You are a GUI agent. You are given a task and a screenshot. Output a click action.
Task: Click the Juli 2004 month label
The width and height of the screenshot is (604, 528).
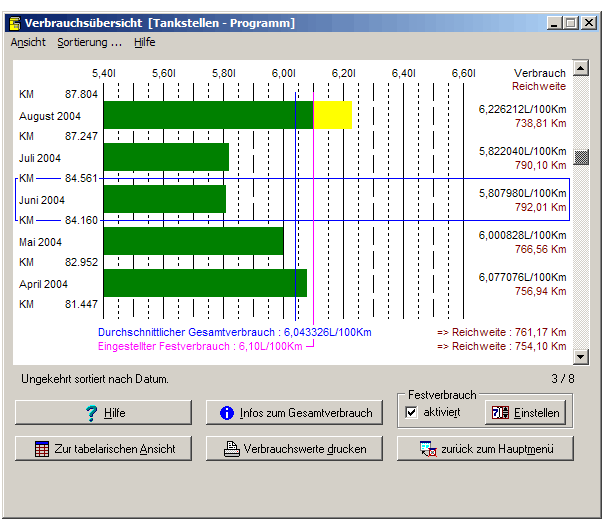(41, 158)
